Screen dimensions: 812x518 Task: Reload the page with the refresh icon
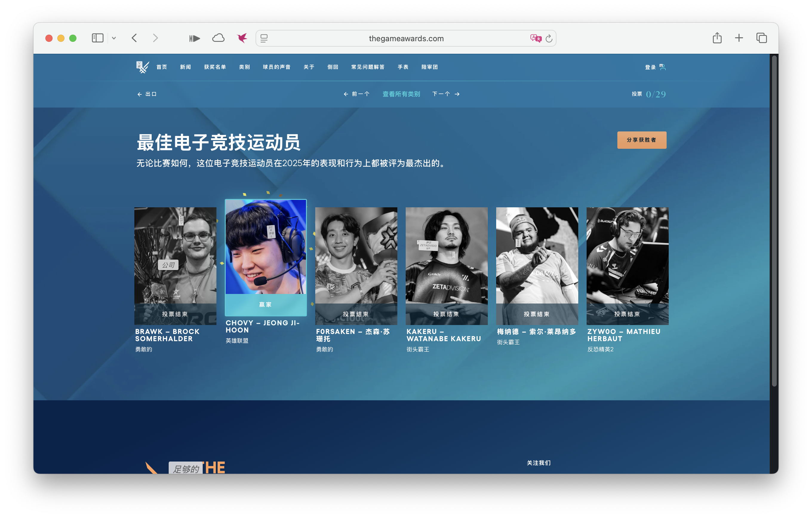[549, 38]
